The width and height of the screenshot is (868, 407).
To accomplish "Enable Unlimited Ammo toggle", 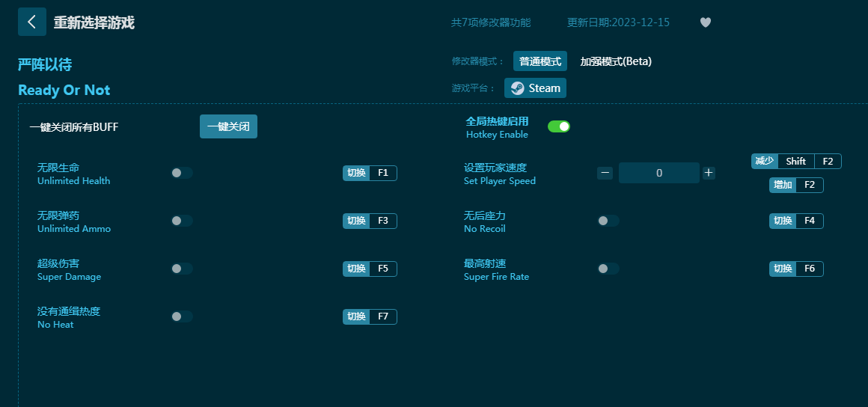I will click(x=182, y=221).
